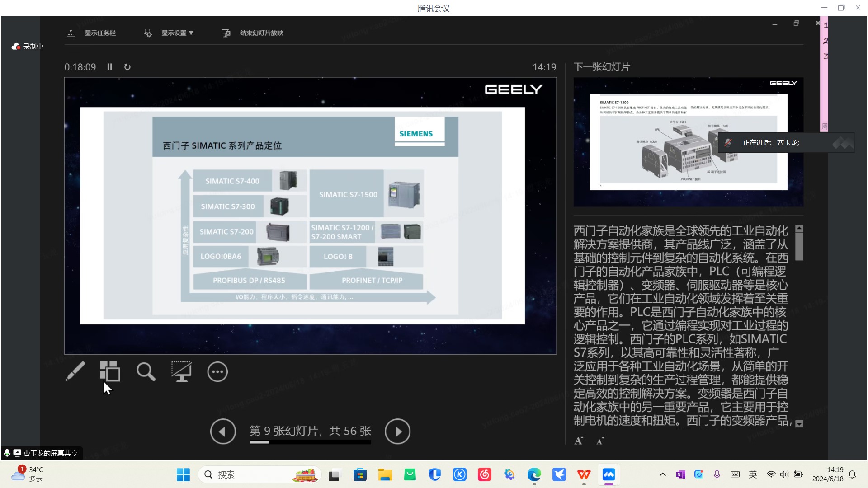Pause the presentation timer

point(109,67)
